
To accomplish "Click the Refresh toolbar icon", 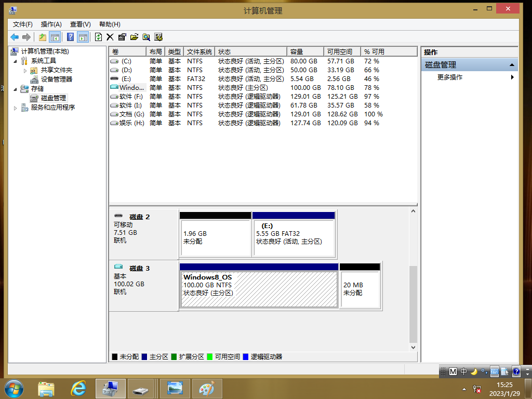I will pyautogui.click(x=98, y=37).
